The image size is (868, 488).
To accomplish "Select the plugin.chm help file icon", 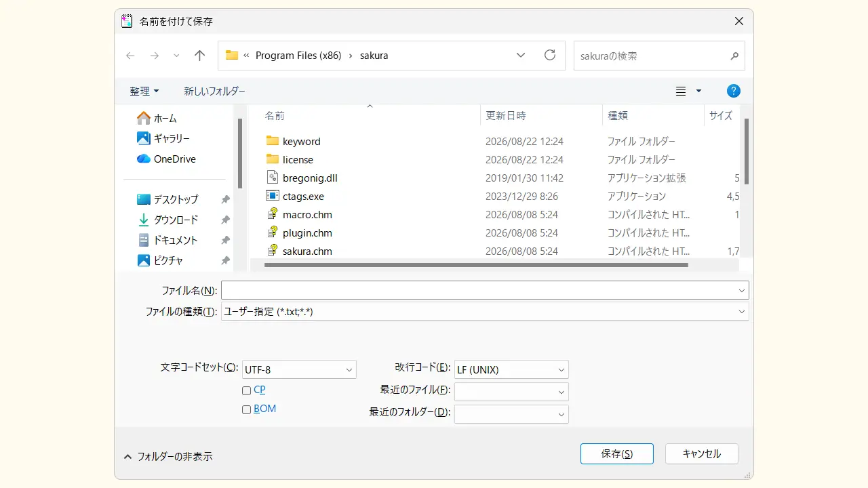I will click(273, 232).
